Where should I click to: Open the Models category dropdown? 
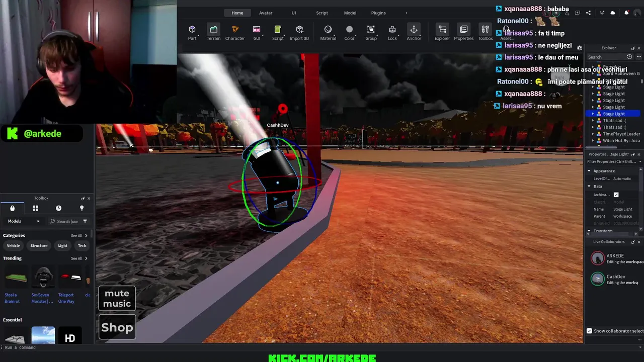click(23, 221)
